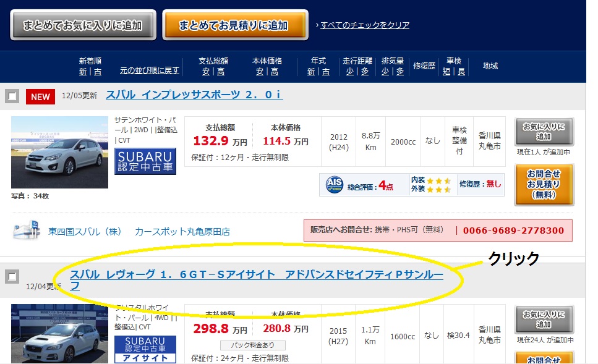Click the 保証付：24ヶ月・走行無制限 warranty text

coord(240,358)
